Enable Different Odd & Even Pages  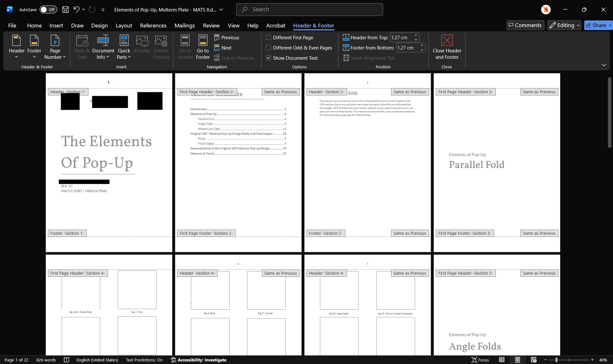pyautogui.click(x=269, y=48)
